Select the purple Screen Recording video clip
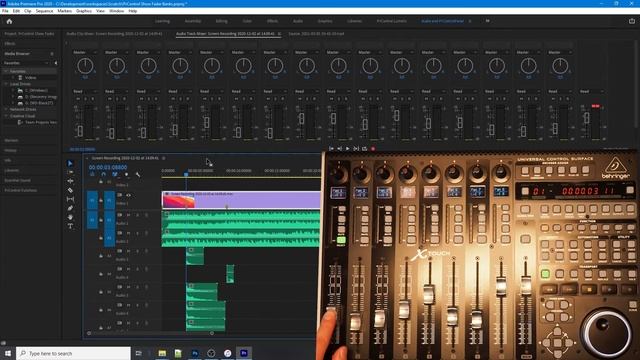The image size is (640, 360). 241,200
